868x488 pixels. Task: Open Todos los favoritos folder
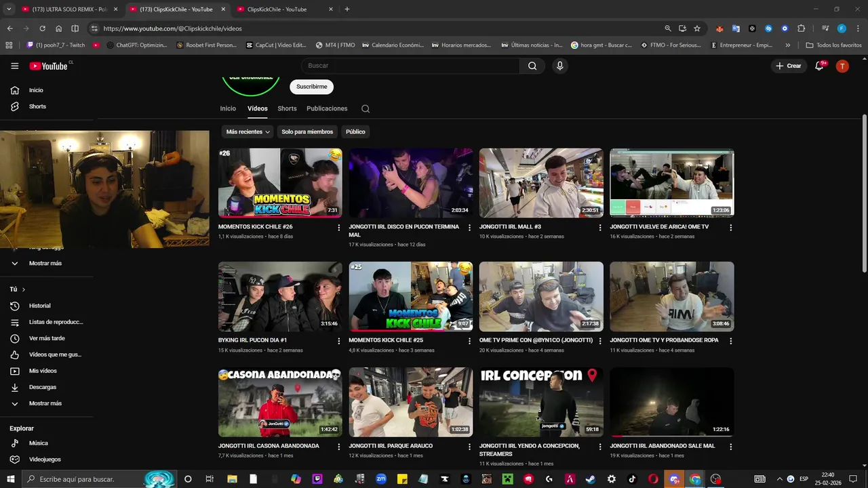(x=833, y=45)
